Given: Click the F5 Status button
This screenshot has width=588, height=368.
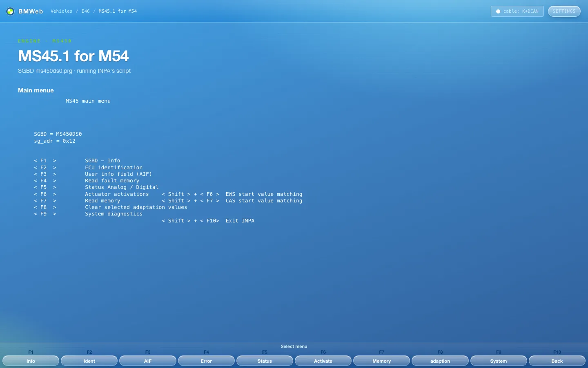Looking at the screenshot, I should 265,361.
